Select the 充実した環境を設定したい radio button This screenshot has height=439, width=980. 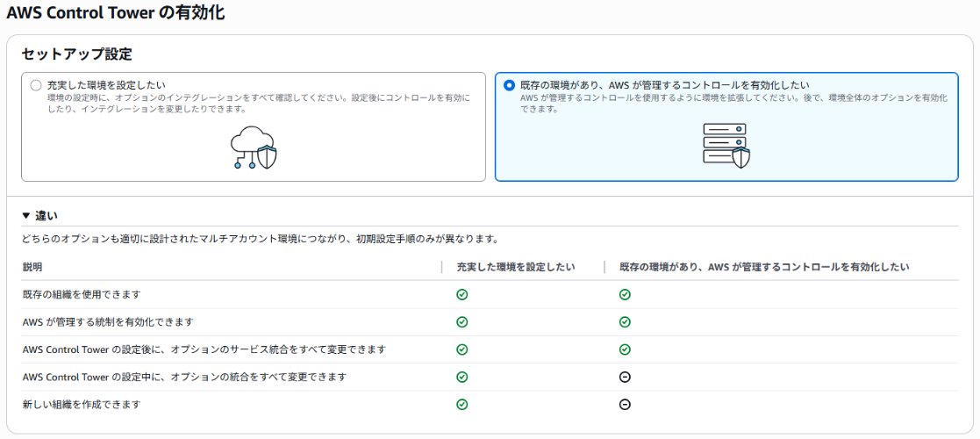35,85
